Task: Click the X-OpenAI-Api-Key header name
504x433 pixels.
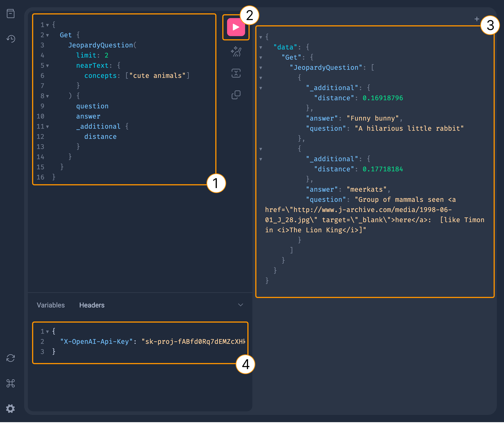Action: (x=96, y=342)
